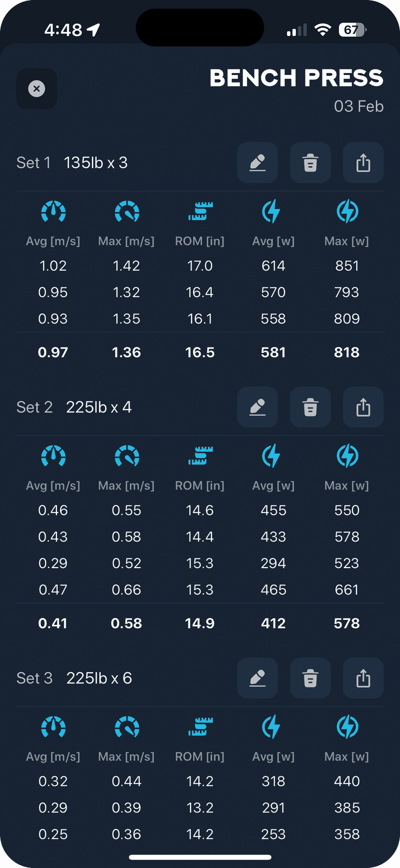The height and width of the screenshot is (868, 400).
Task: Edit Set 1 with the pencil icon
Action: [257, 163]
